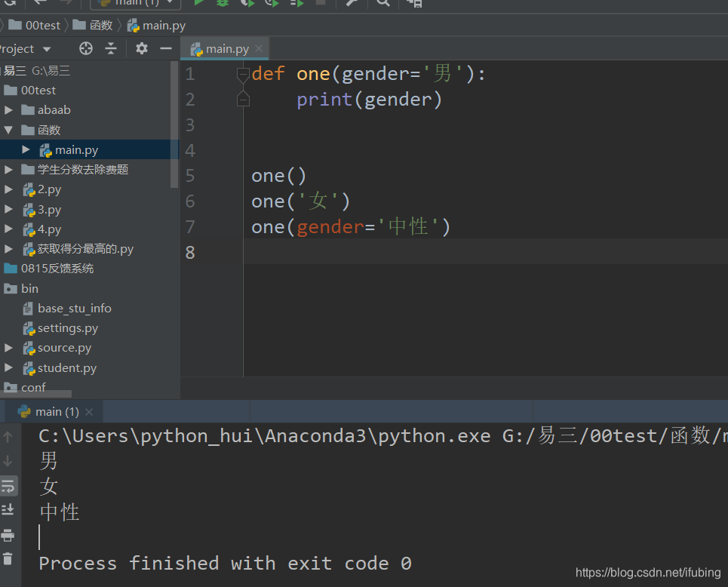This screenshot has width=728, height=587.
Task: Expand the 3.py node
Action: [x=8, y=210]
